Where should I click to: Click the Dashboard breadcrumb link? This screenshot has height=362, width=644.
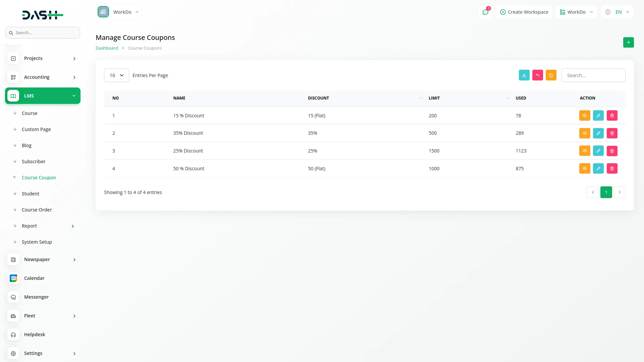coord(107,48)
